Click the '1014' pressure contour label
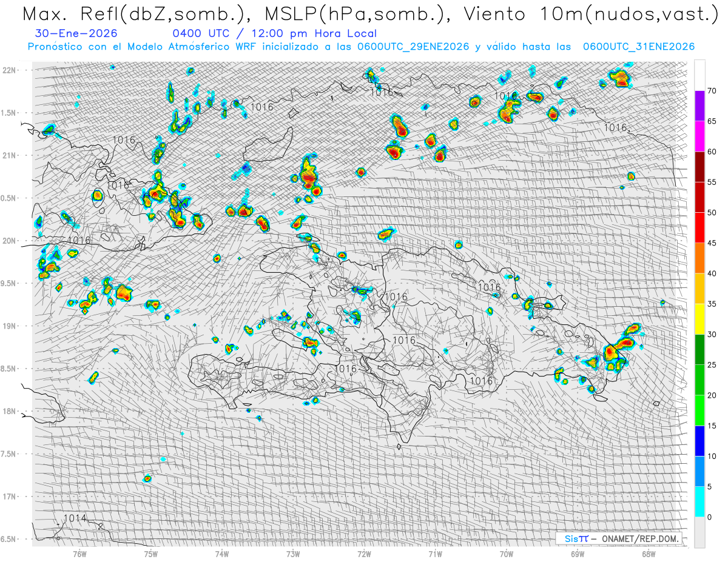The image size is (728, 562). click(75, 518)
